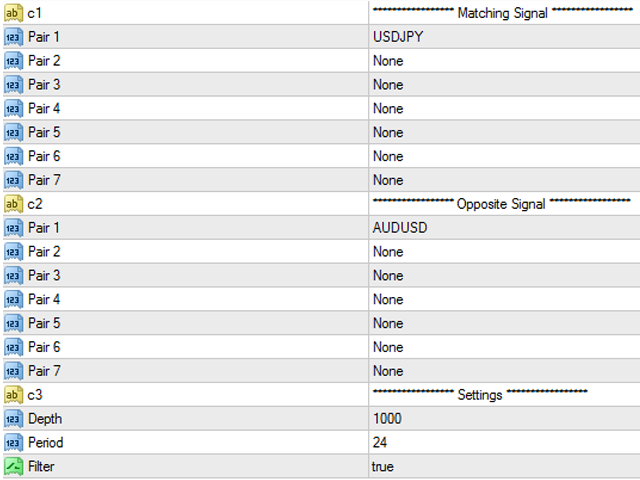Click the green boolean icon beside Filter

tap(13, 467)
